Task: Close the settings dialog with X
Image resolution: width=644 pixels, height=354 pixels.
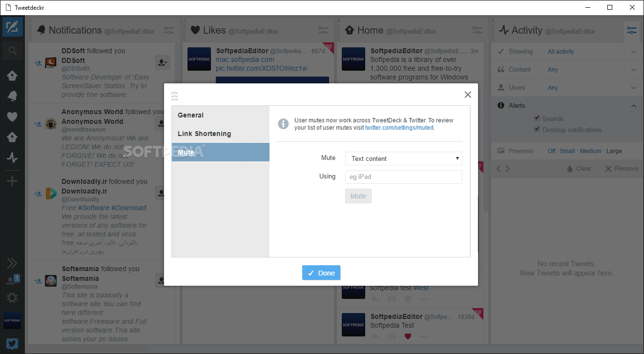Action: click(x=468, y=95)
